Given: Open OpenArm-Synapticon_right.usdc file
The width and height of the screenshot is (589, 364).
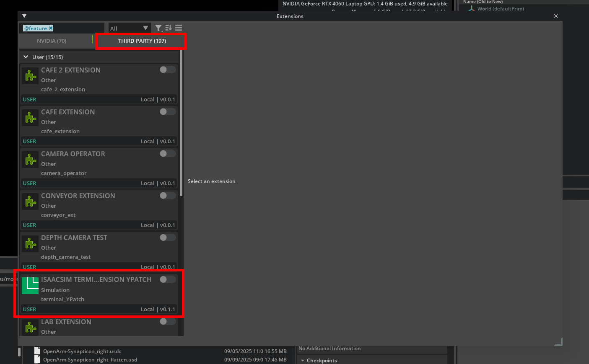Looking at the screenshot, I should [82, 351].
